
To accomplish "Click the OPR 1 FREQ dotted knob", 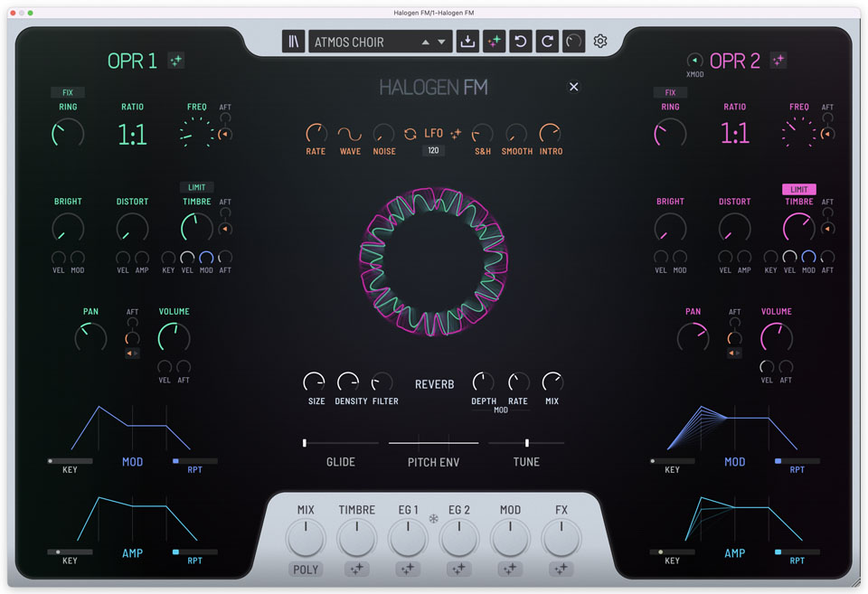I will point(196,134).
